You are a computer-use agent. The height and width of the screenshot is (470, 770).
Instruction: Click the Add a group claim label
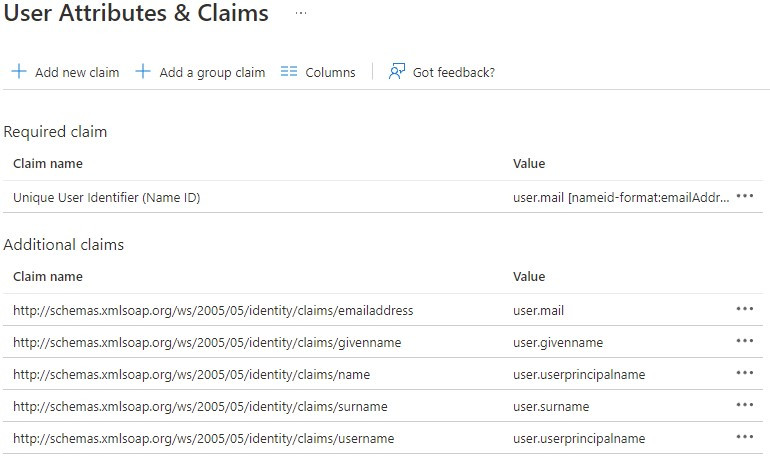point(212,72)
